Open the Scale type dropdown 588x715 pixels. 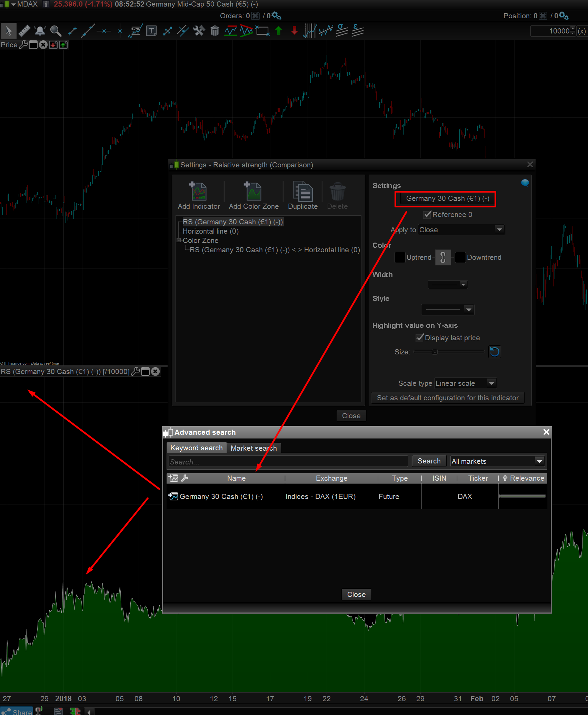tap(466, 383)
